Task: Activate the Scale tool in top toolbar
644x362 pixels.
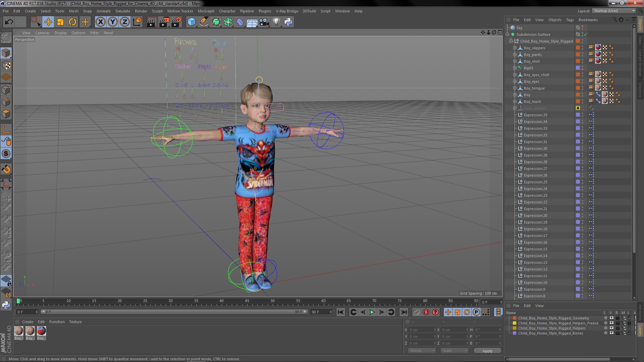Action: (60, 22)
